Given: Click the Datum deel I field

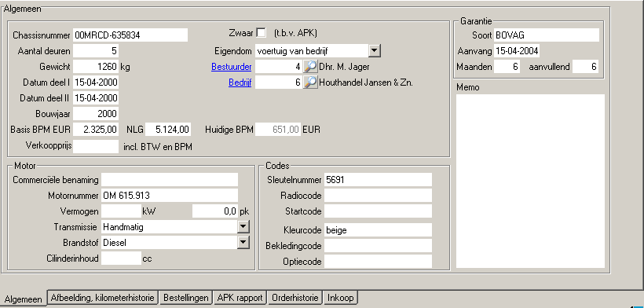Looking at the screenshot, I should (96, 82).
